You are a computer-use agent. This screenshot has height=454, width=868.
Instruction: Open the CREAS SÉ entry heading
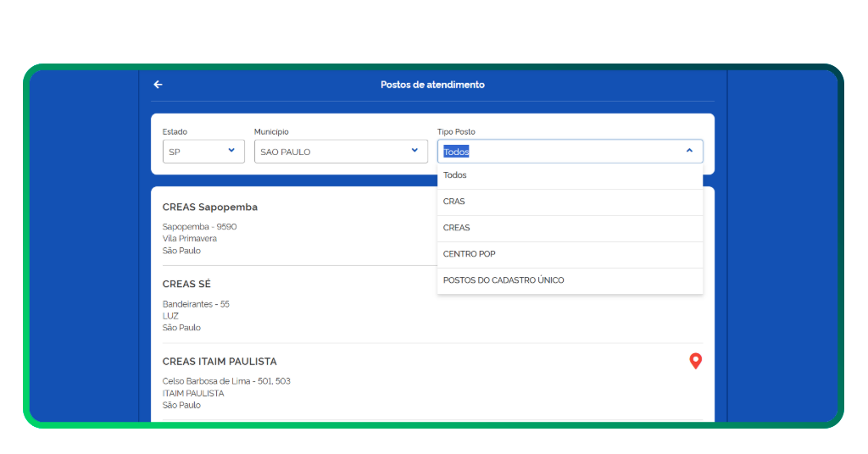(x=186, y=284)
